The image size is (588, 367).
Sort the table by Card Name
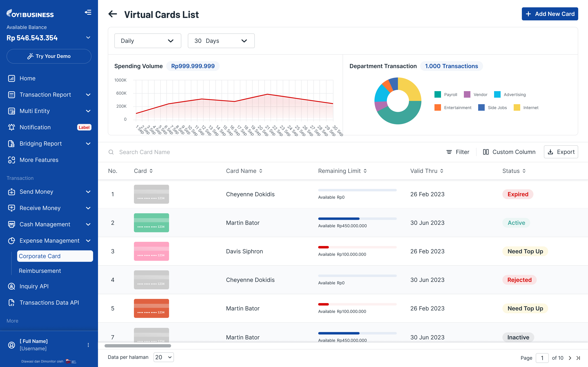(261, 171)
